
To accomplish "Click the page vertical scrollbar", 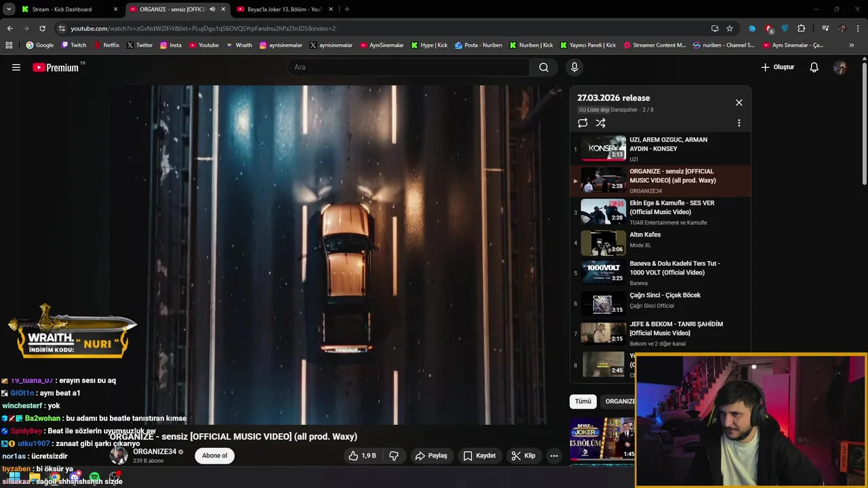I will pyautogui.click(x=864, y=122).
